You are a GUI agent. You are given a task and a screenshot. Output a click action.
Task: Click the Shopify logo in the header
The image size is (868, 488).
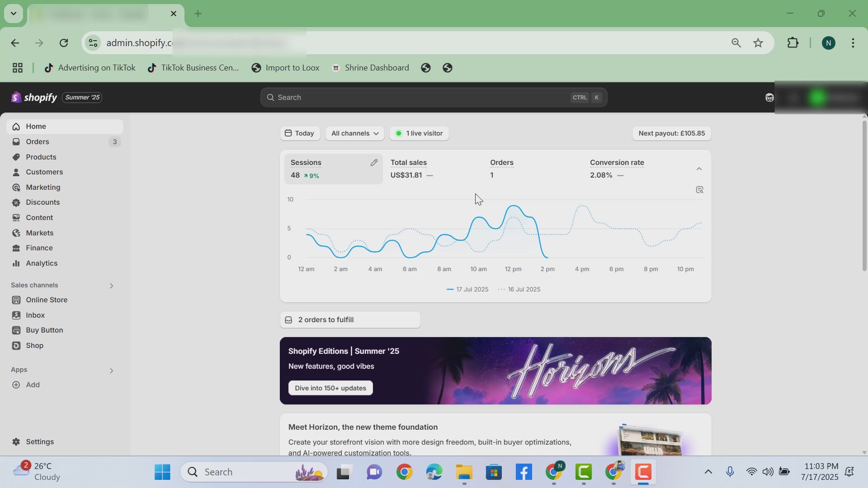pos(34,98)
